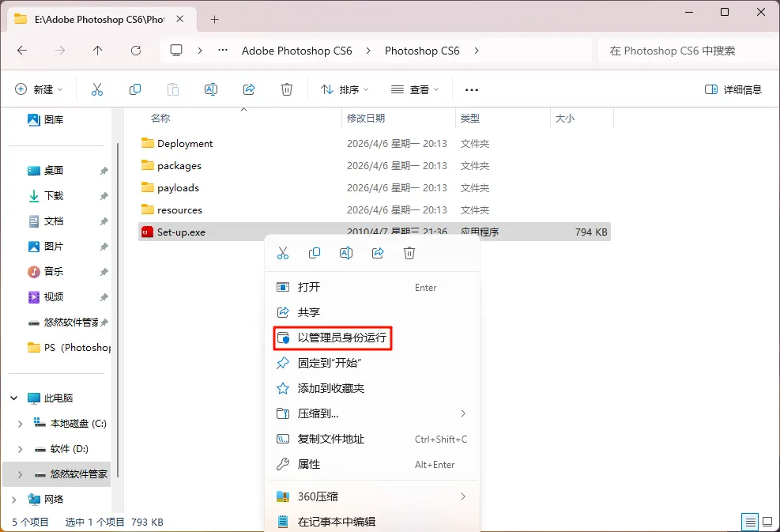Choose 复制文件地址 in the context menu
This screenshot has height=532, width=780.
pyautogui.click(x=371, y=439)
